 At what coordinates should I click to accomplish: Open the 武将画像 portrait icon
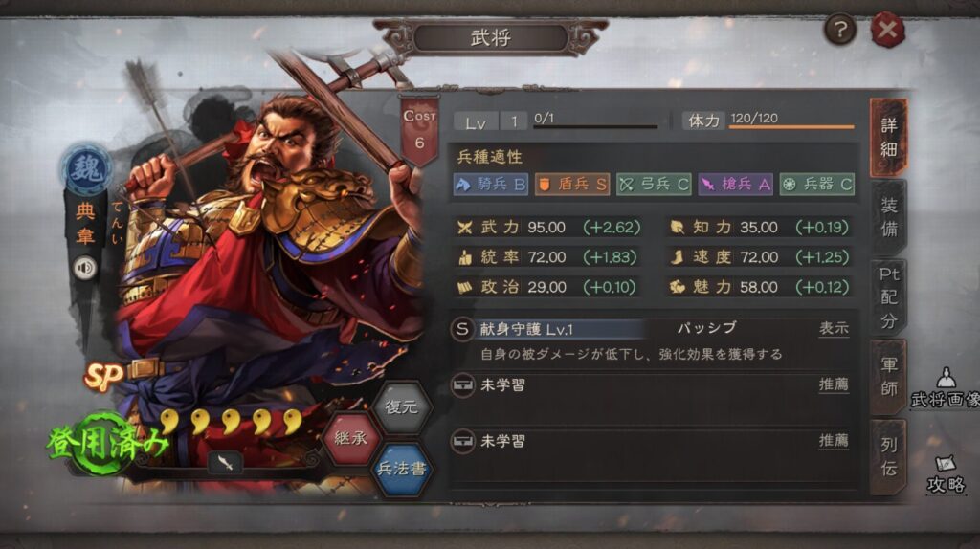[946, 388]
